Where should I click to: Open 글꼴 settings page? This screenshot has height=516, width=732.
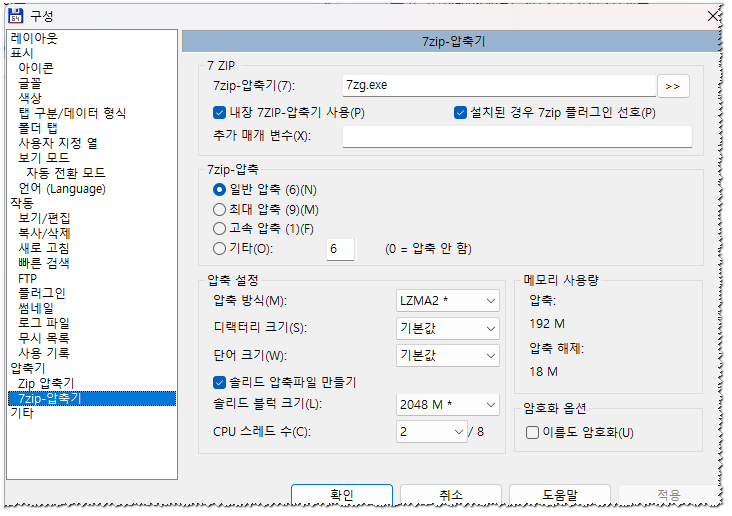pos(30,83)
